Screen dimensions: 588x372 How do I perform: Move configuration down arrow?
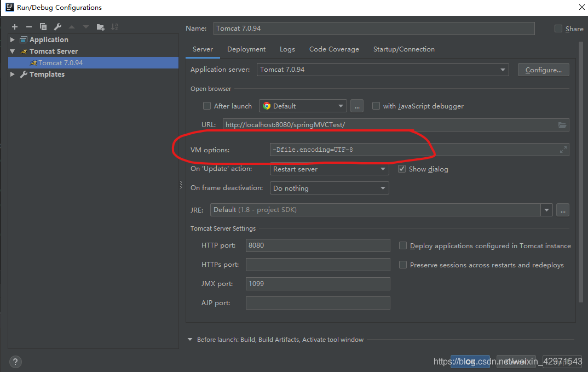86,27
